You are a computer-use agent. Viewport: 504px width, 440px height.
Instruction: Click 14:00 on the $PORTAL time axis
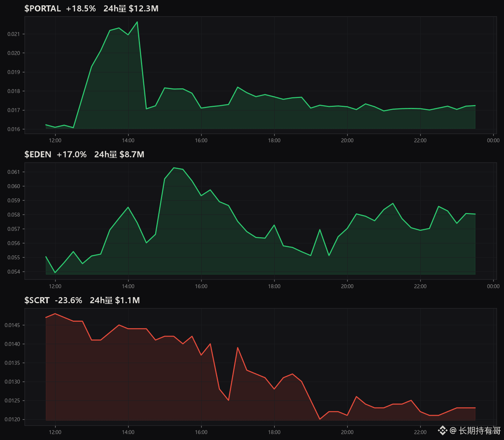point(128,140)
